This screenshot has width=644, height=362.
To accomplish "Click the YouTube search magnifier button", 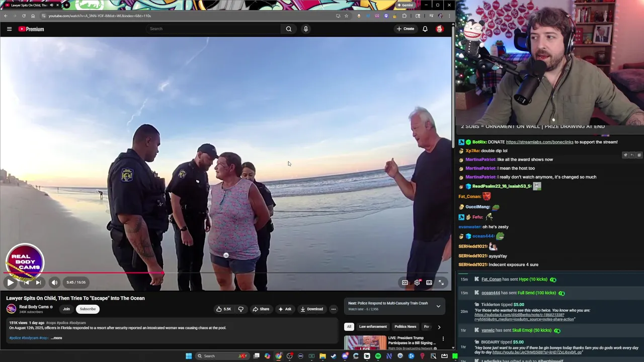I will 289,29.
